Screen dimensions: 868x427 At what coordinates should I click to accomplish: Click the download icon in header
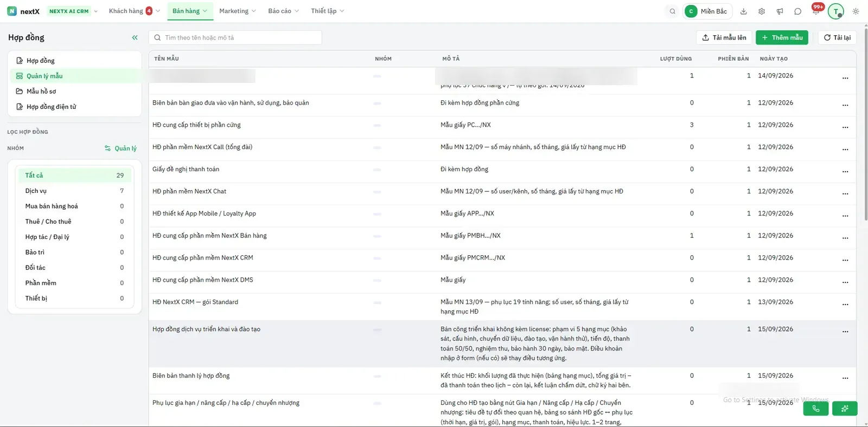pos(744,11)
